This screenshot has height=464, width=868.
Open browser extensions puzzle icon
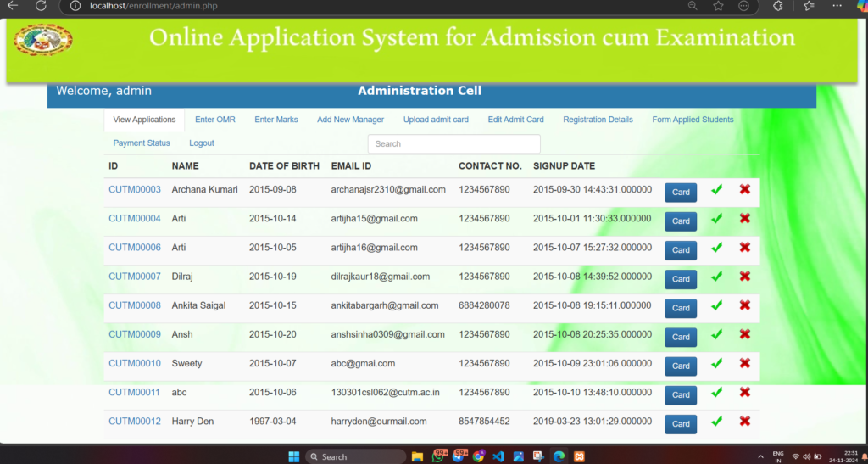pyautogui.click(x=778, y=6)
